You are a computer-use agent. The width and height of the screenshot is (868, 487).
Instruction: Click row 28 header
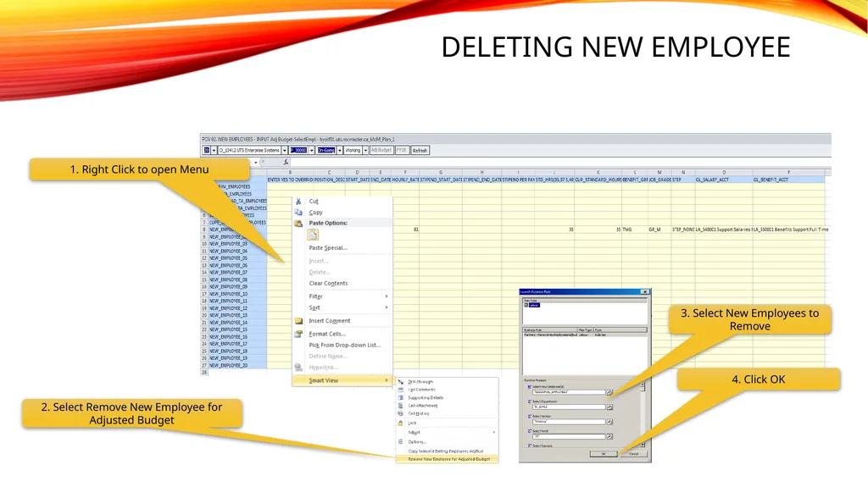pyautogui.click(x=204, y=373)
